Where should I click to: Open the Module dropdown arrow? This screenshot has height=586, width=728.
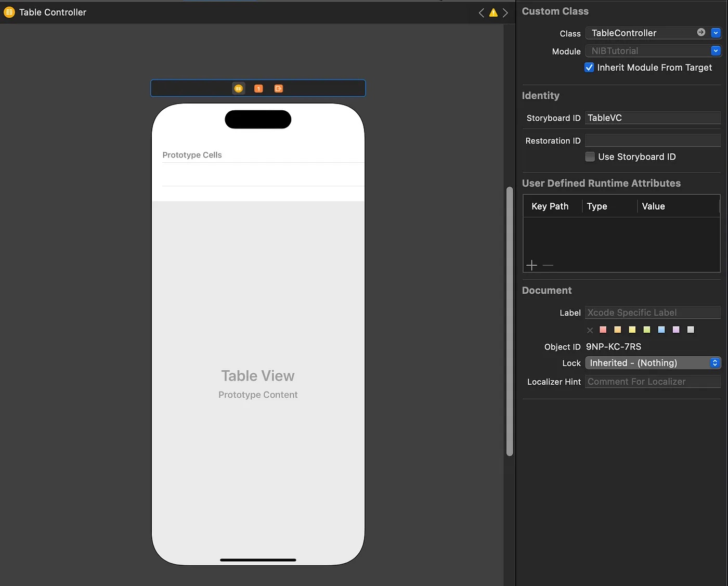pos(716,50)
